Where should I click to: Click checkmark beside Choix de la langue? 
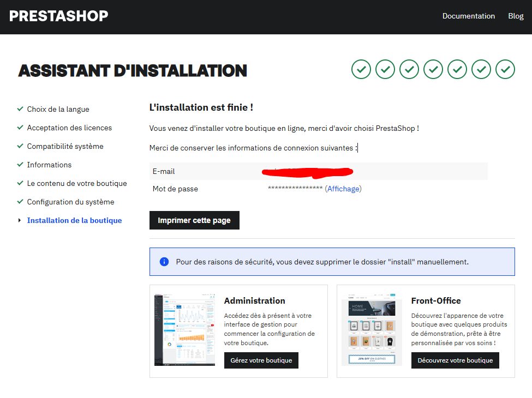click(x=20, y=109)
